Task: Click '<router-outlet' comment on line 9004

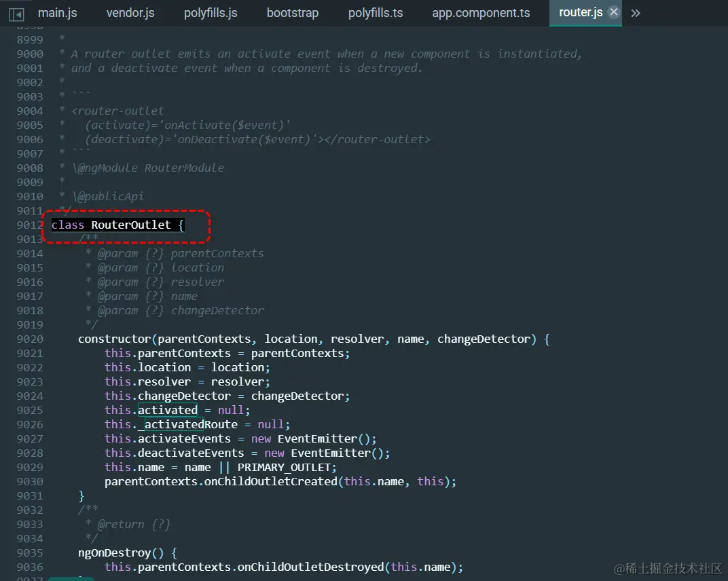Action: click(x=118, y=111)
